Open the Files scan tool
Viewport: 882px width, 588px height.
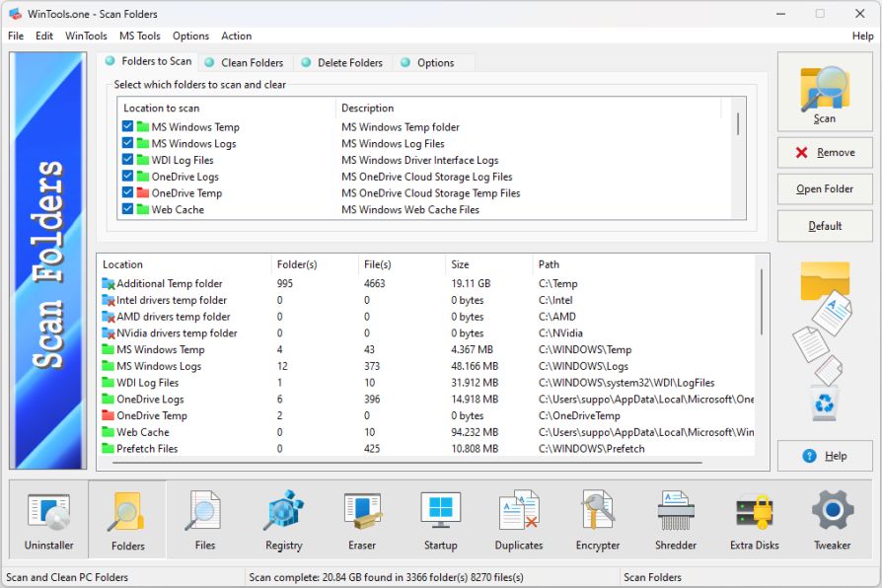tap(205, 519)
